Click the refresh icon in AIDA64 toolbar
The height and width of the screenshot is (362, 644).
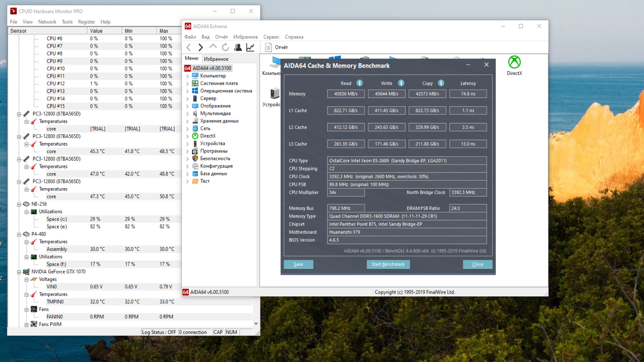(x=225, y=47)
